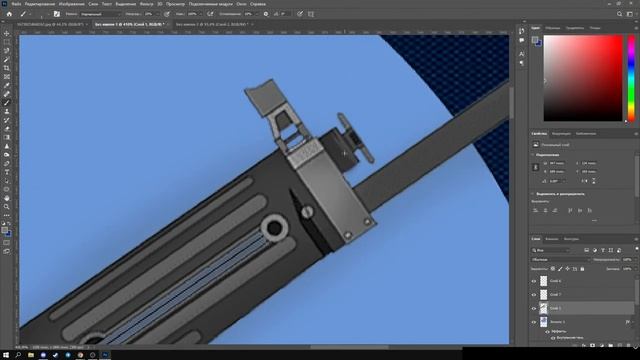This screenshot has width=640, height=360.
Task: Switch to the Каналы tab
Action: (x=552, y=239)
